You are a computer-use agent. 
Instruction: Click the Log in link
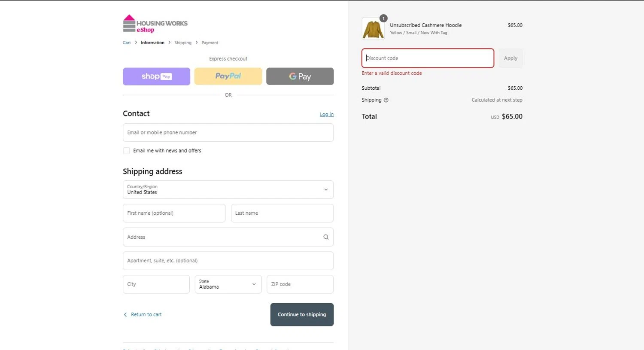point(327,114)
